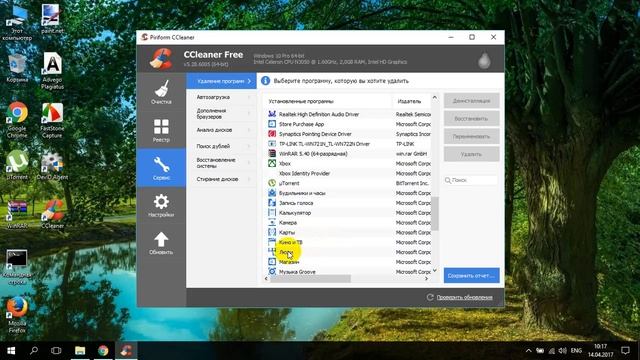Click ENG language indicator in tray
640x360 pixels.
coord(576,351)
